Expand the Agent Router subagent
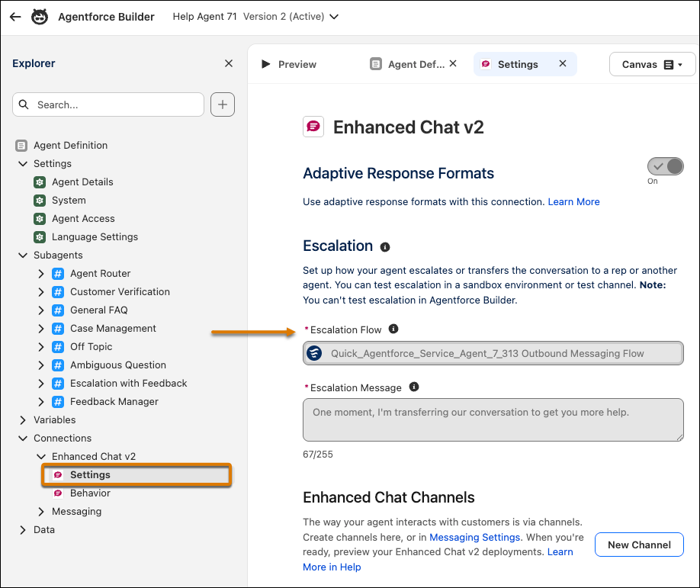Viewport: 700px width, 588px height. tap(41, 274)
